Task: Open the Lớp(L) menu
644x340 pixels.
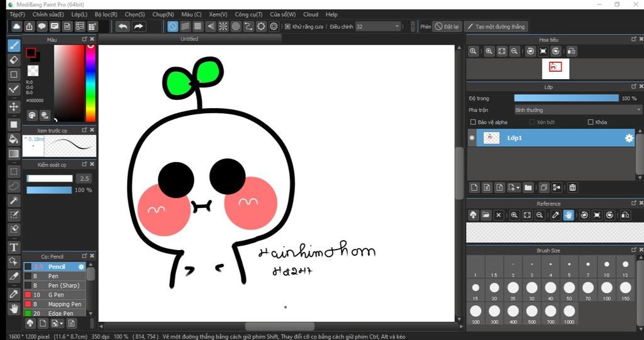Action: [79, 14]
